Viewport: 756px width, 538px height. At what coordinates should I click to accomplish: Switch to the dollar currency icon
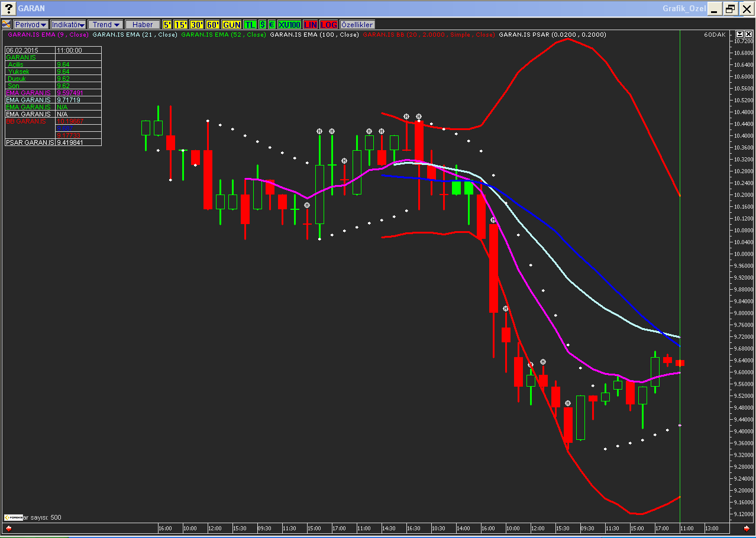click(x=262, y=24)
